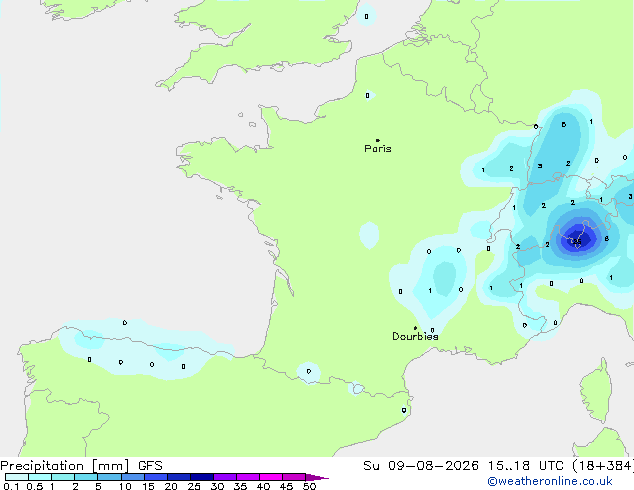Pick the legend swatch between 2 and 5
This screenshot has height=490, width=634.
click(86, 477)
